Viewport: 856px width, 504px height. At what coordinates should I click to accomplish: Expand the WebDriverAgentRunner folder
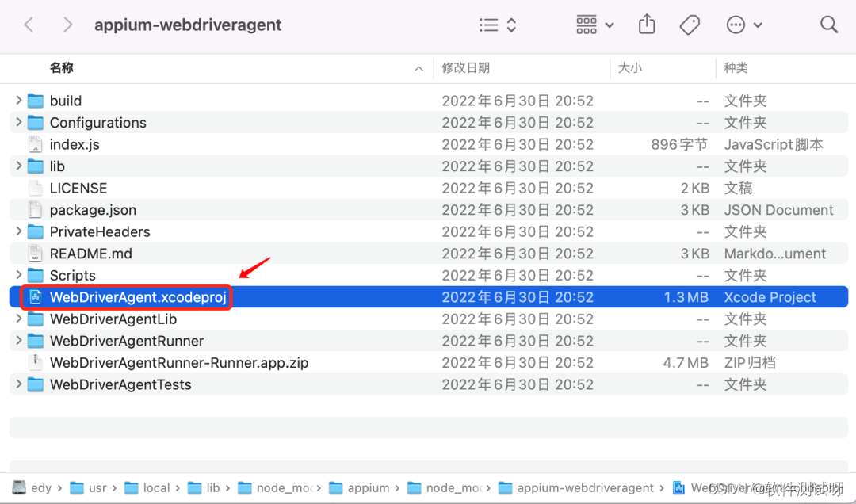pyautogui.click(x=18, y=340)
